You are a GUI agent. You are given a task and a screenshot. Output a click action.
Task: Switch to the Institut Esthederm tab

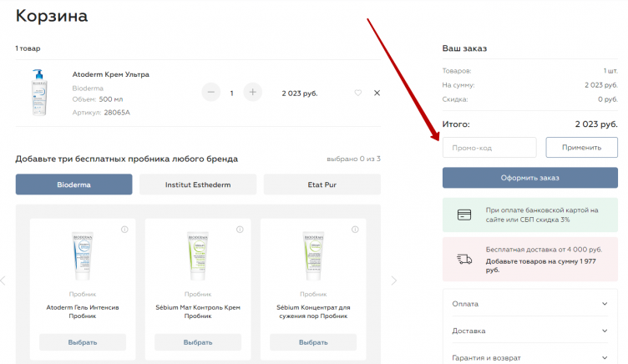198,185
